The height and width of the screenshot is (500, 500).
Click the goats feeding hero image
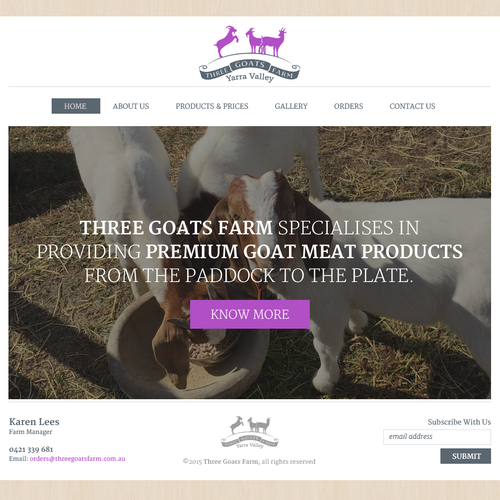point(250,262)
